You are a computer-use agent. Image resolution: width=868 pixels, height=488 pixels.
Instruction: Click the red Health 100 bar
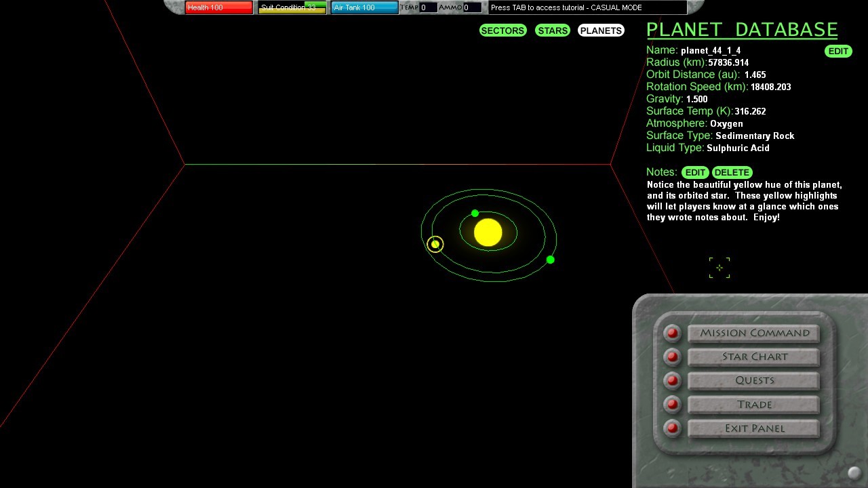[x=218, y=7]
